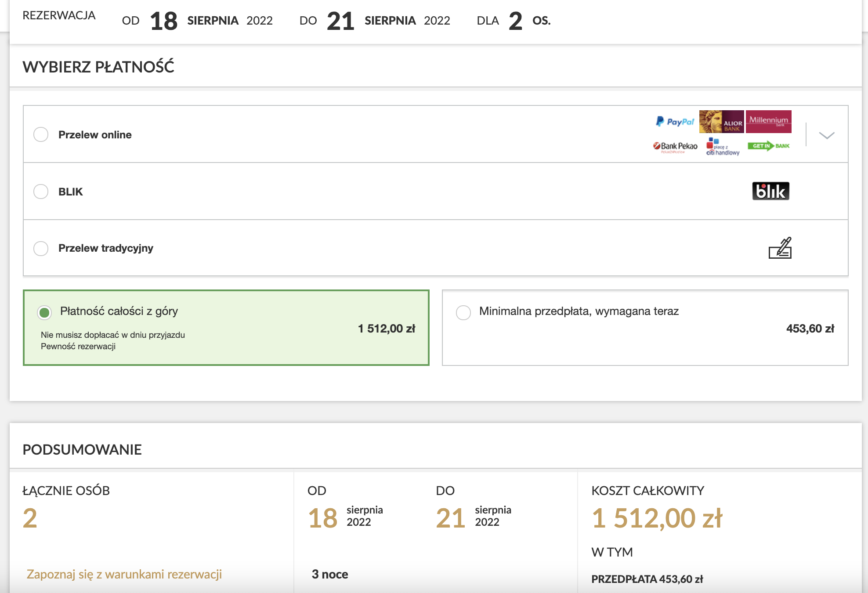
Task: Click the Bank Pekao logo
Action: 675,146
